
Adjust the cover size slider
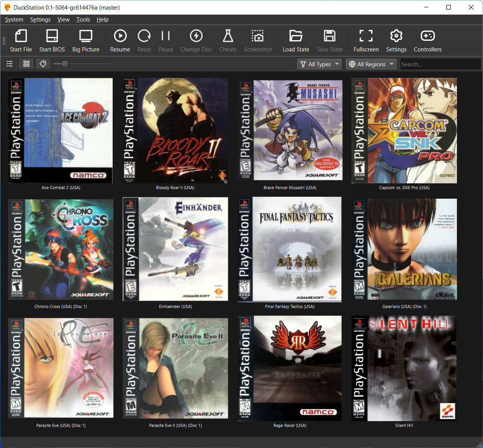point(82,64)
